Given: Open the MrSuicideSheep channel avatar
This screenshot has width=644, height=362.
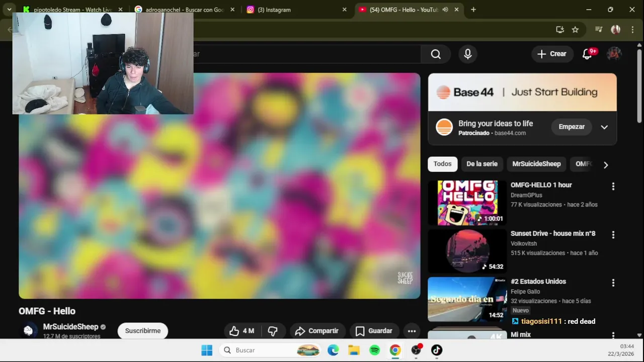Looking at the screenshot, I should (x=28, y=330).
